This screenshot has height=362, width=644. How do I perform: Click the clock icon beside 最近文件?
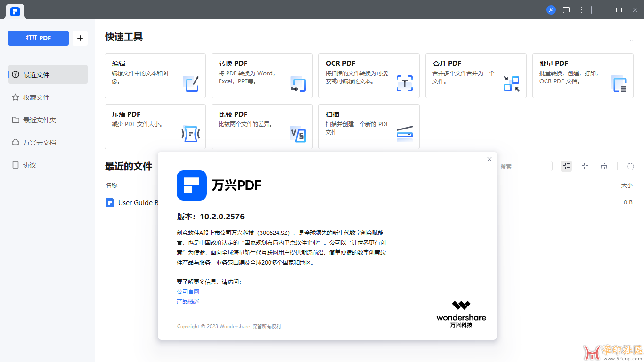[x=16, y=74]
